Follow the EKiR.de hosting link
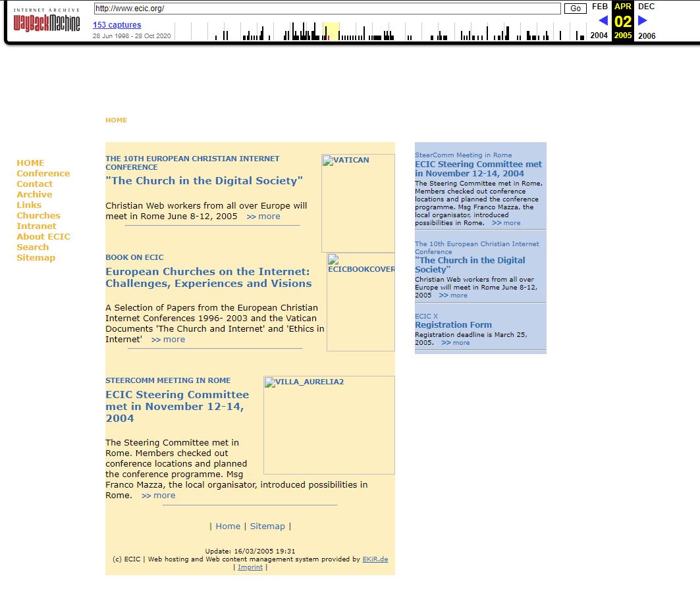Viewport: 700px width, 616px height. tap(375, 559)
